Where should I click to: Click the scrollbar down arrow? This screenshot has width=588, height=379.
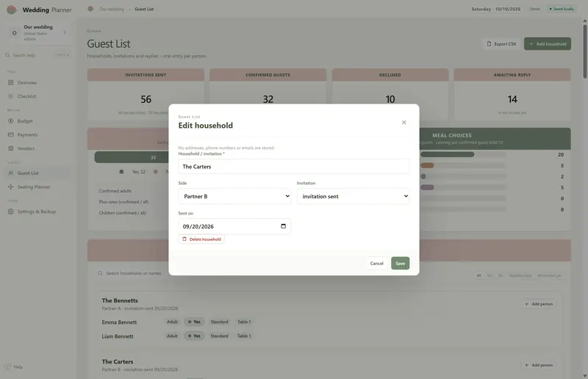(584, 375)
